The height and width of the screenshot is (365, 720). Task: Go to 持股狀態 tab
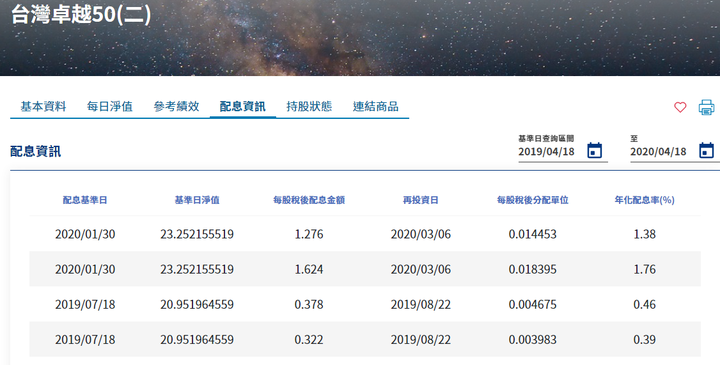pyautogui.click(x=309, y=107)
